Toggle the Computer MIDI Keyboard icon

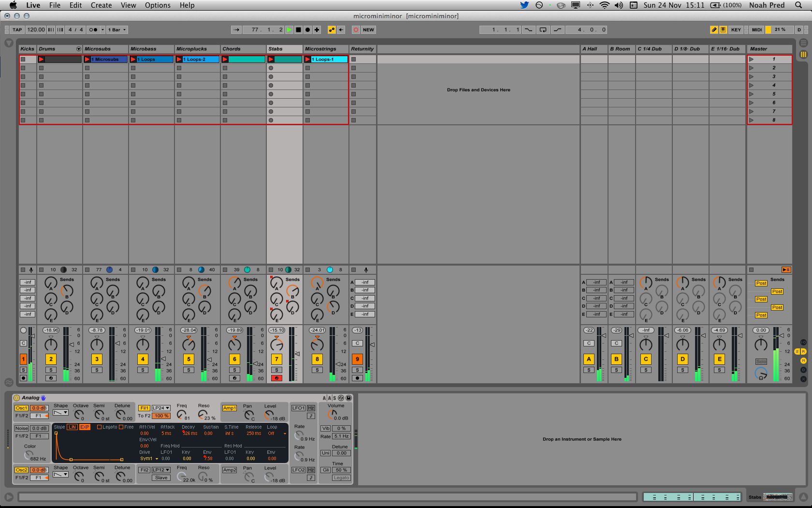[723, 30]
